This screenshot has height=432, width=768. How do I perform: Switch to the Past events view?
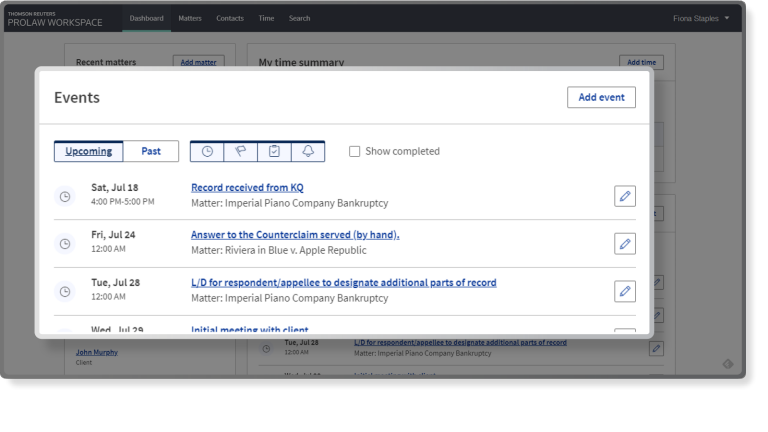point(151,151)
